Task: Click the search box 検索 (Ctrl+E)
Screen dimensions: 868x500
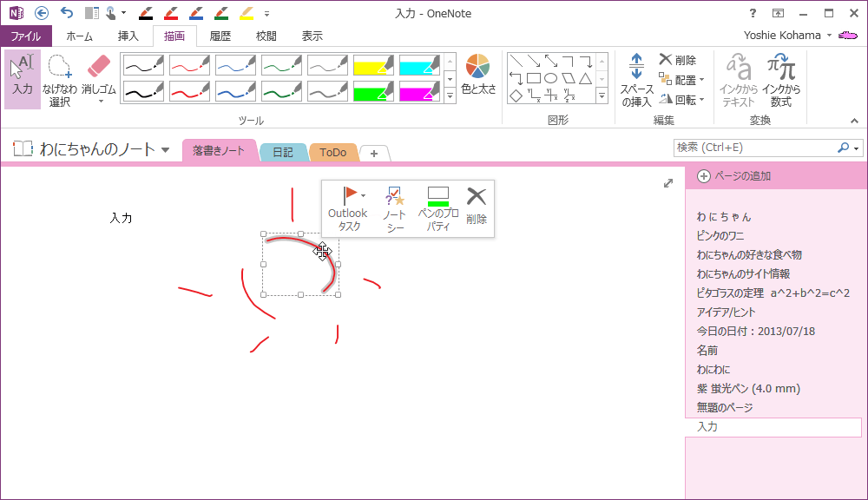Action: (755, 148)
